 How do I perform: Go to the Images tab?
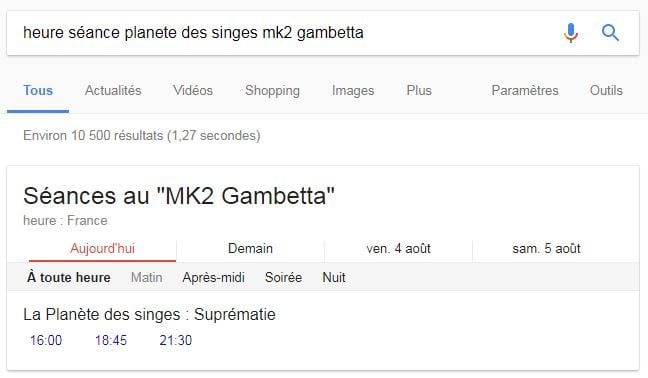click(353, 91)
